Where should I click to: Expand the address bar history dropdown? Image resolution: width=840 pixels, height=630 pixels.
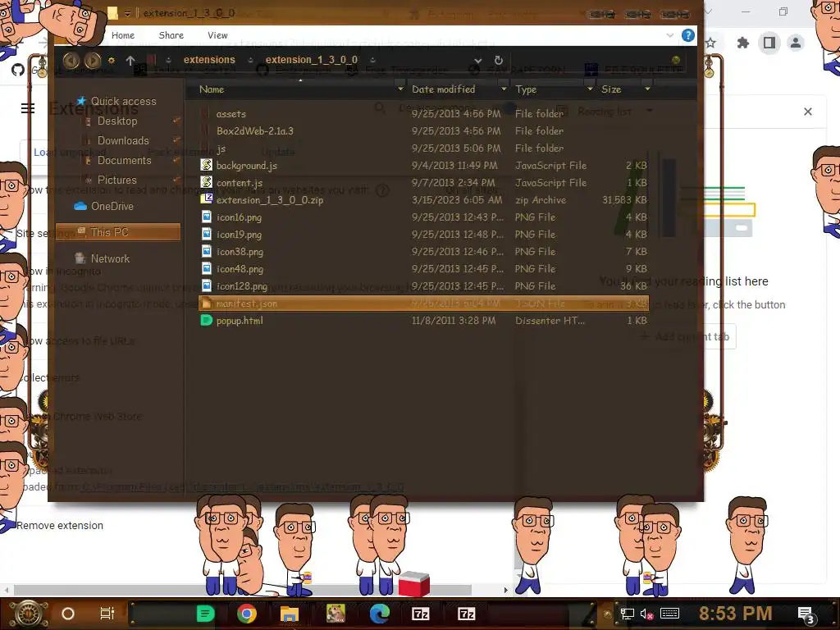click(478, 61)
